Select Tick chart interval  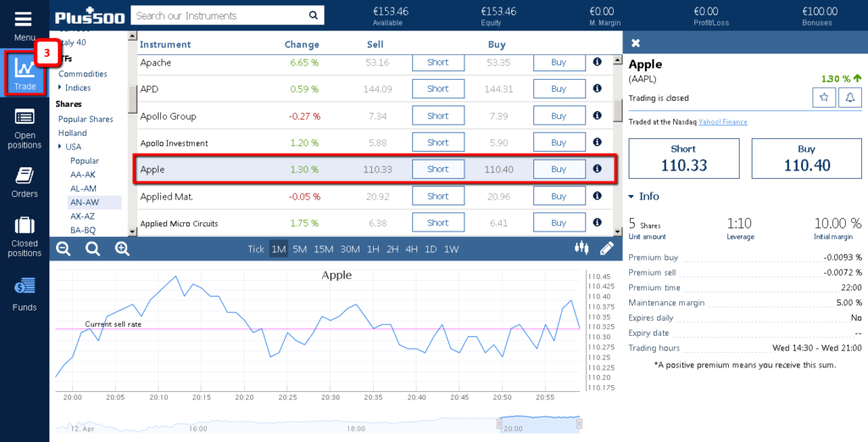point(256,249)
